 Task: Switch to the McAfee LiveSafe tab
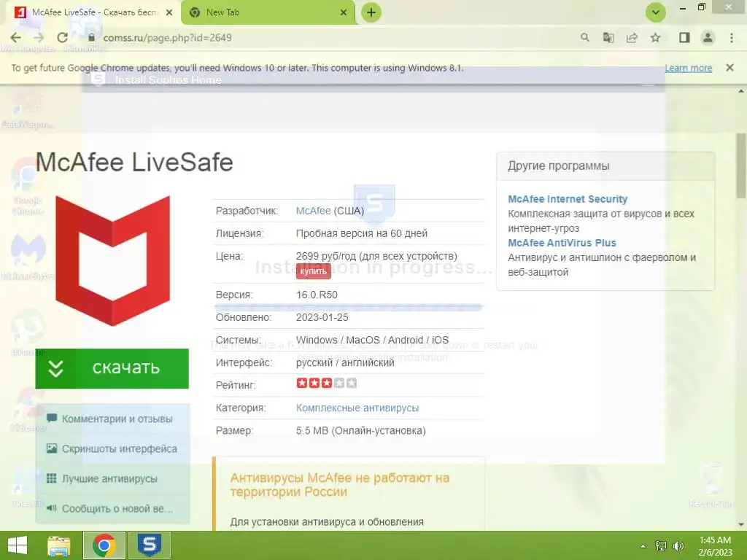click(x=94, y=12)
